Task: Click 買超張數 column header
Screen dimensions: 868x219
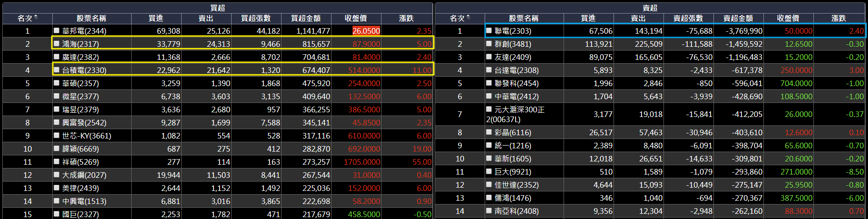Action: 256,18
